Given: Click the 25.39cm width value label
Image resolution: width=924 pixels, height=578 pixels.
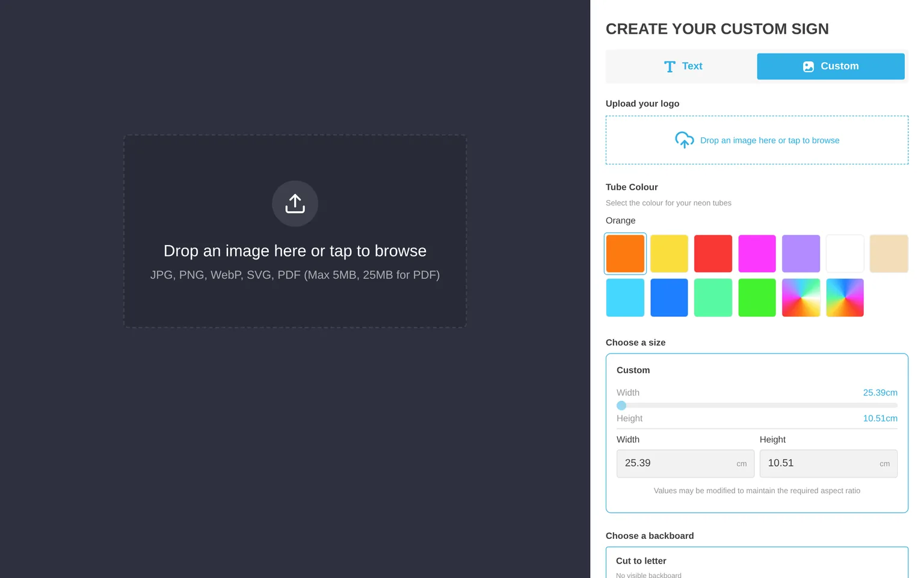Looking at the screenshot, I should [880, 393].
